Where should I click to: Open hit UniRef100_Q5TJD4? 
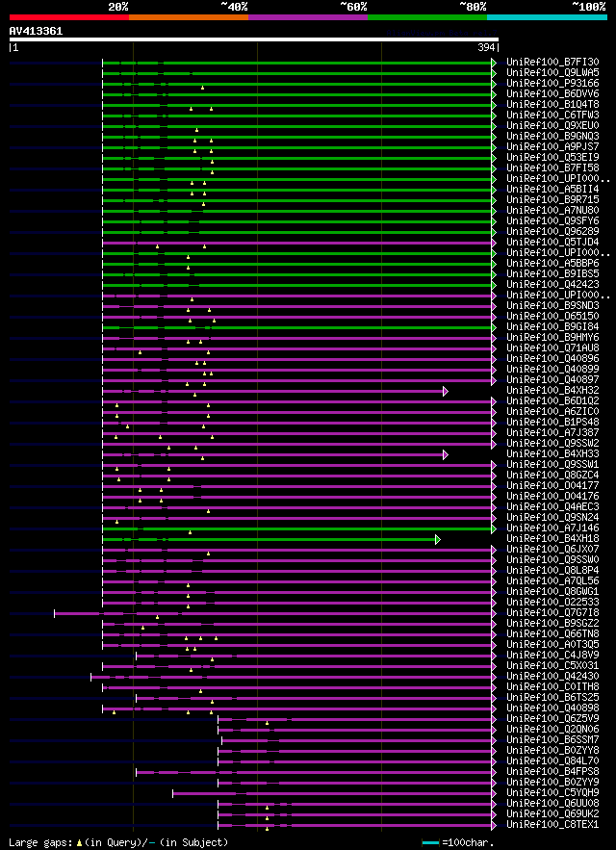[x=552, y=242]
